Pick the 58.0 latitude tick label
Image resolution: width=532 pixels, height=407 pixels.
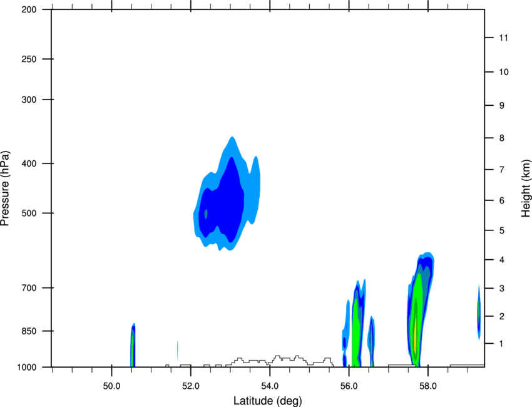(428, 386)
